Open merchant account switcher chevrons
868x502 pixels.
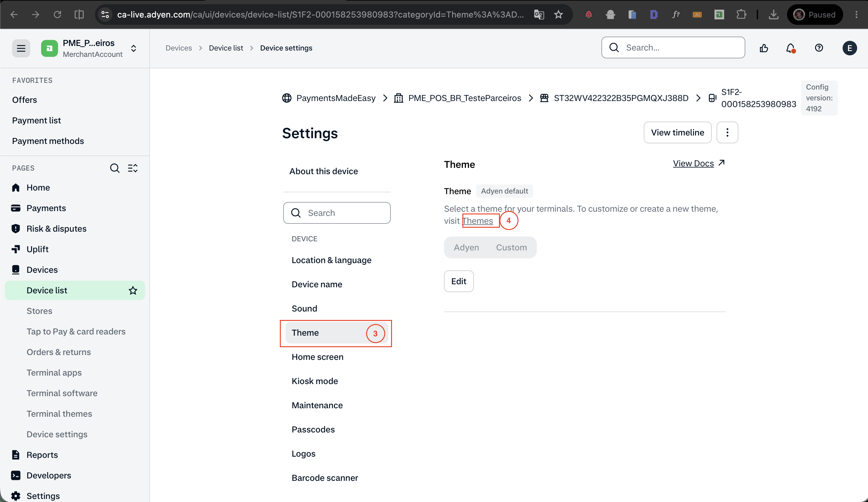[x=134, y=48]
